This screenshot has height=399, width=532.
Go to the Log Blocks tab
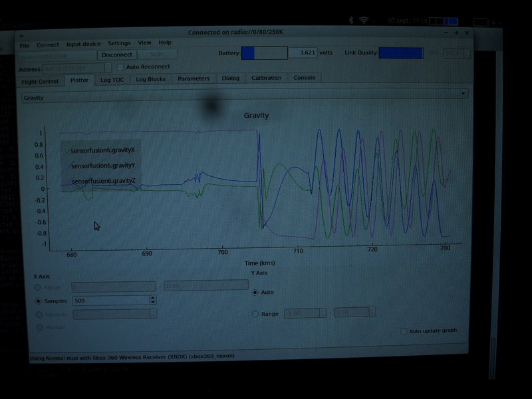pyautogui.click(x=150, y=78)
